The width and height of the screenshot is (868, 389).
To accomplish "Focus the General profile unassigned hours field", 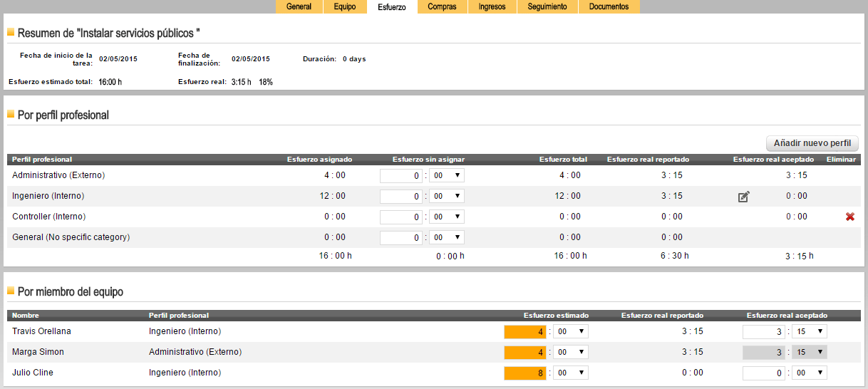I will [x=401, y=237].
